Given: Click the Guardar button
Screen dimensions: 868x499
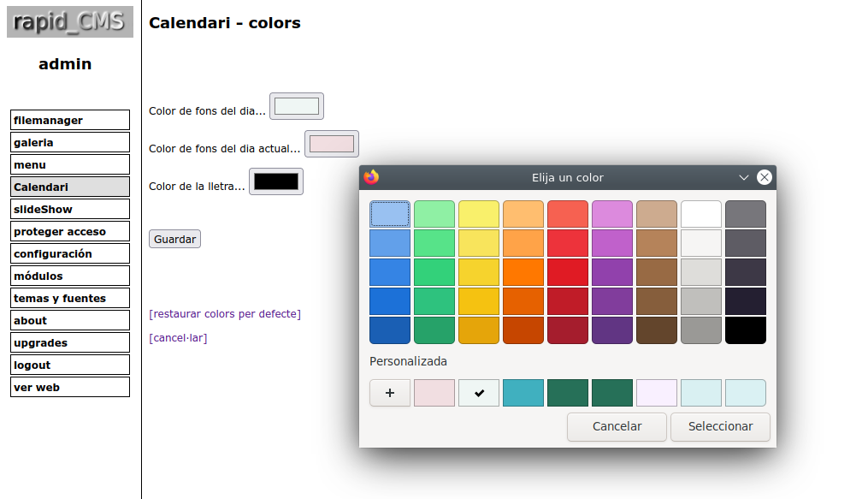Looking at the screenshot, I should point(175,240).
